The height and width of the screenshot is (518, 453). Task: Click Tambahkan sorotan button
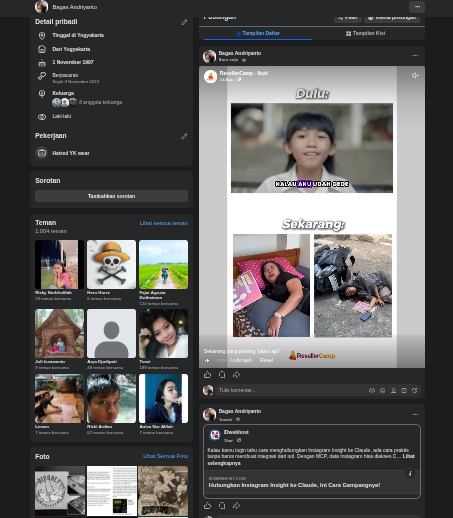[111, 196]
